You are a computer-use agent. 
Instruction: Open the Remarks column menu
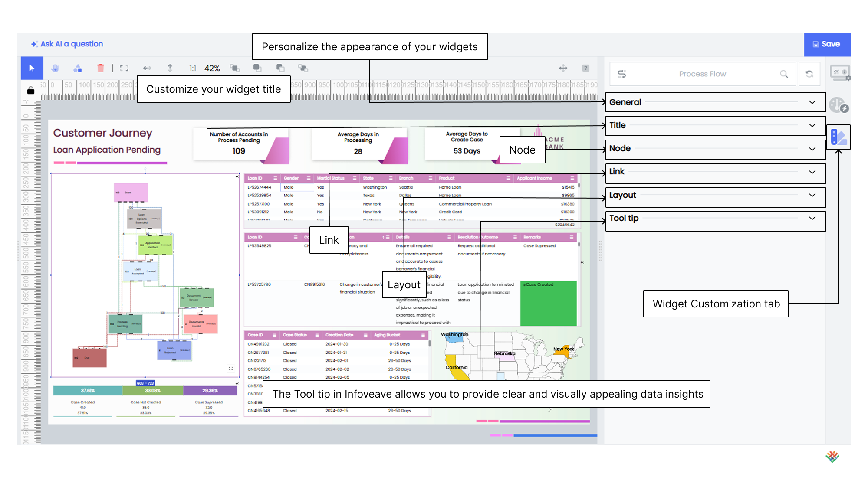pyautogui.click(x=572, y=237)
